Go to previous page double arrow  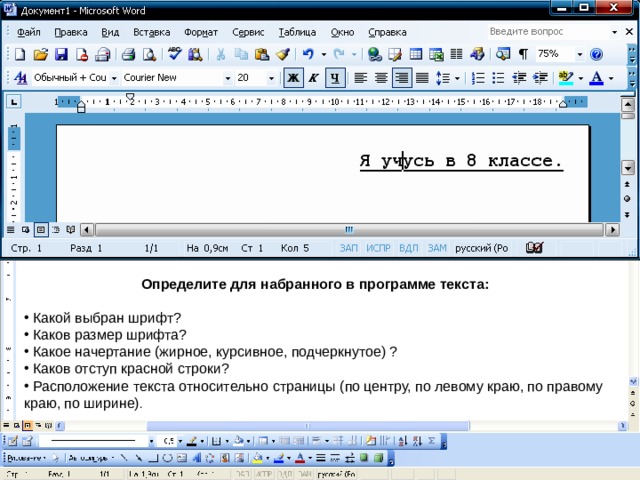pyautogui.click(x=627, y=184)
